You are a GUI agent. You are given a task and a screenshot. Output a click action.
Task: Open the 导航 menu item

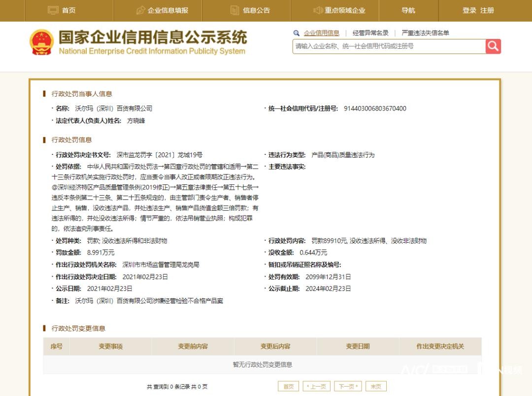408,10
